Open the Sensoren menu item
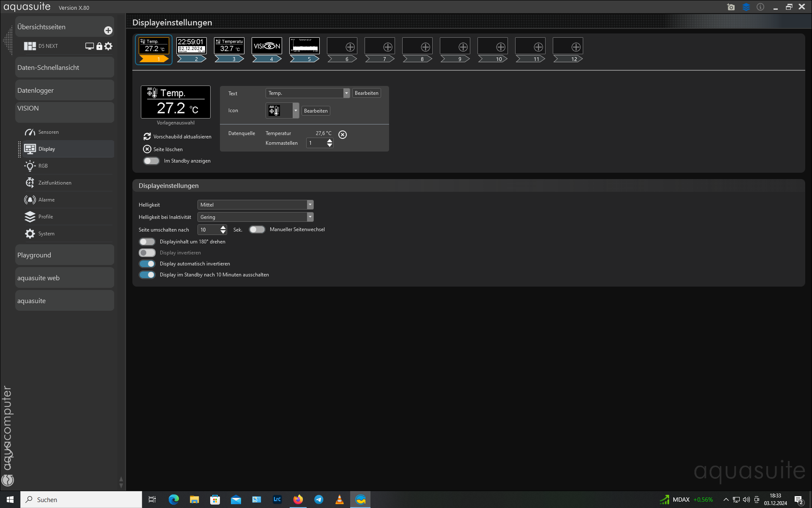Viewport: 812px width, 508px height. tap(48, 132)
